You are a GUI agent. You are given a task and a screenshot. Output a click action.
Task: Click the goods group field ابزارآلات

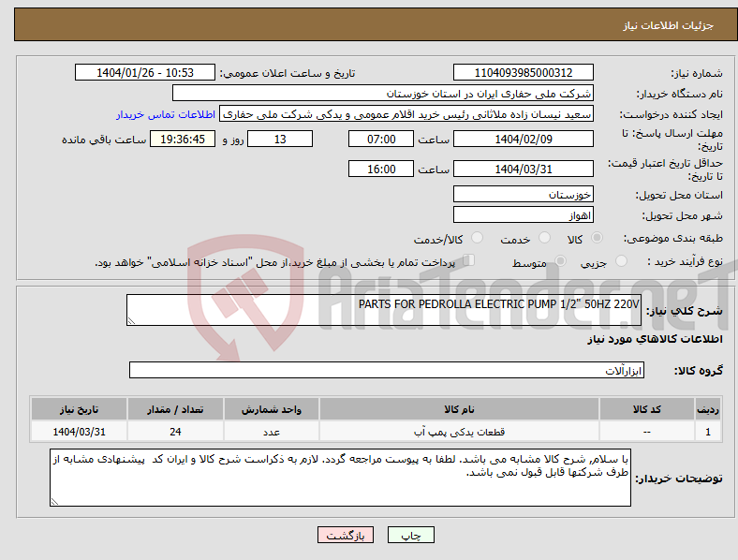pos(387,370)
